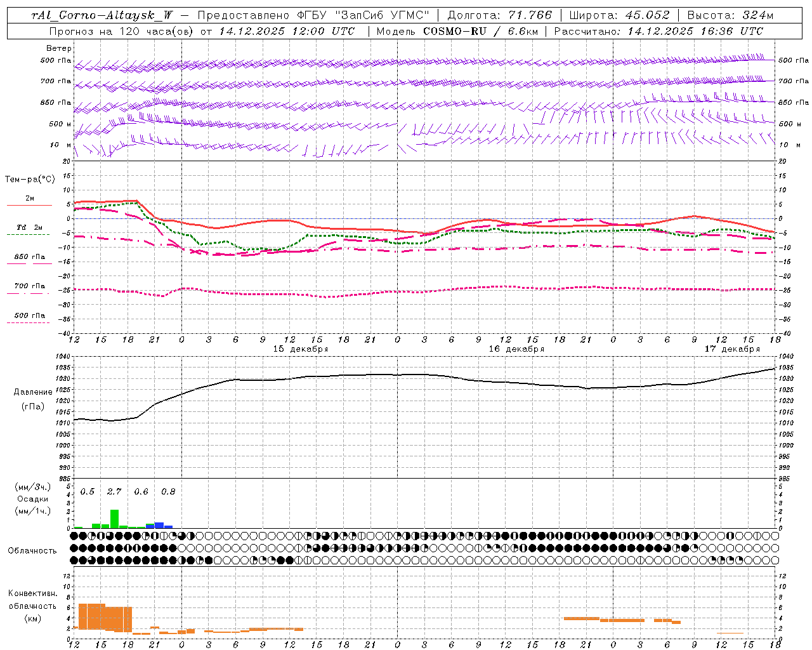This screenshot has width=812, height=650.
Task: Click the Давление pressure panel label
Action: pyautogui.click(x=33, y=392)
